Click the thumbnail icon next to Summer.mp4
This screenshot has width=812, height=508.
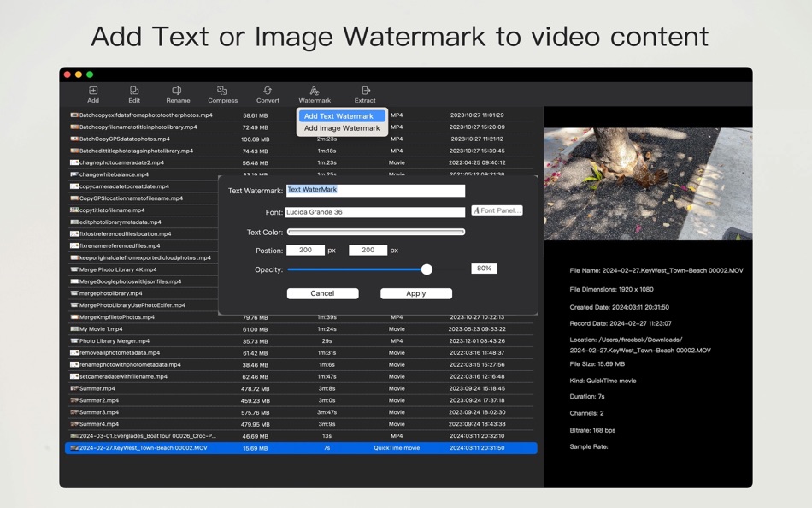pos(76,388)
